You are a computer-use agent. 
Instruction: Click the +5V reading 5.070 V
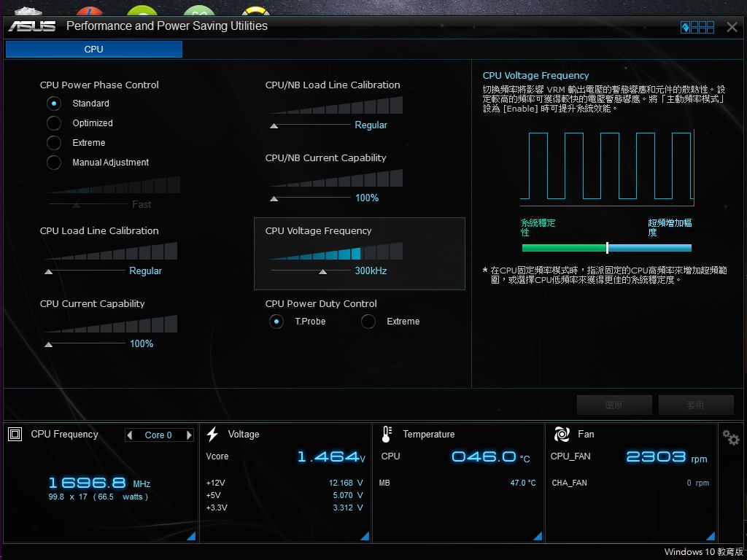(348, 495)
